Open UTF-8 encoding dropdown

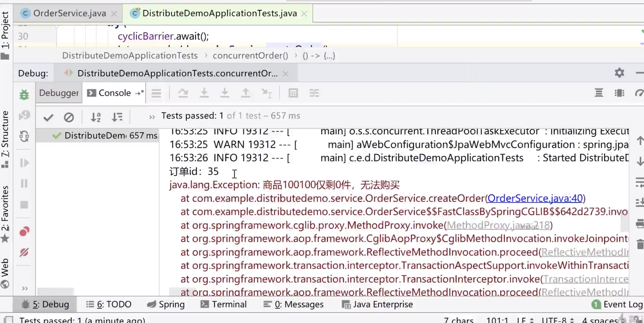tap(558, 320)
